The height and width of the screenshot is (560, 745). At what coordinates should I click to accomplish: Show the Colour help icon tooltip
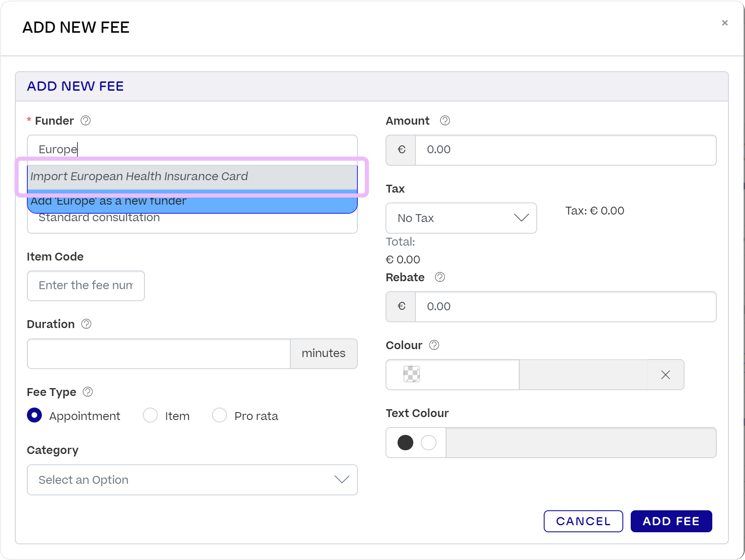click(x=434, y=345)
